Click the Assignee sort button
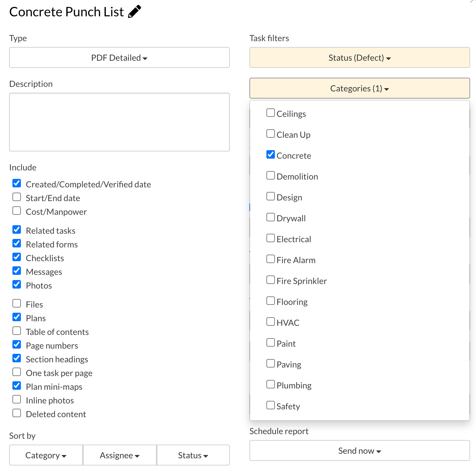This screenshot has height=472, width=476. click(120, 455)
